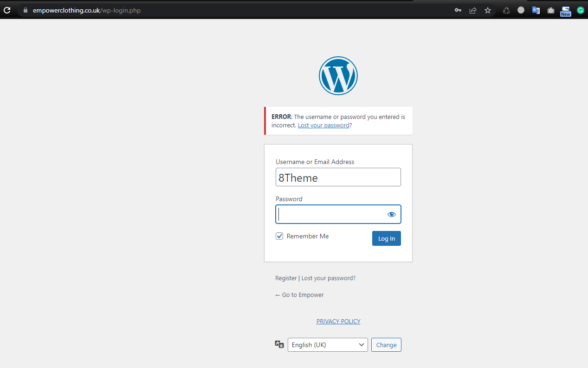Show password using the eye icon

(x=392, y=214)
